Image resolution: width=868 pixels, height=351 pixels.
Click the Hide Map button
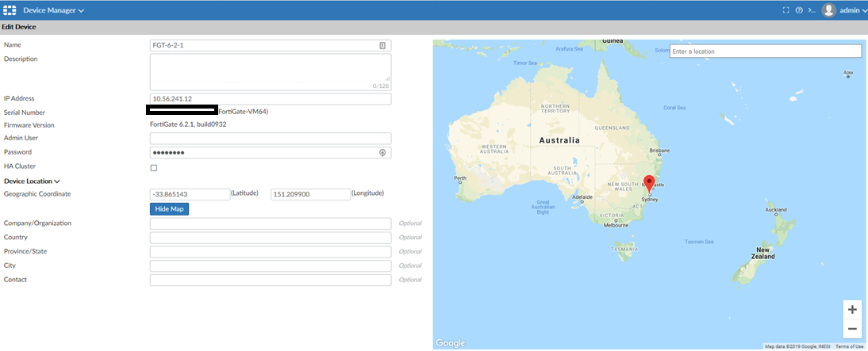[169, 209]
